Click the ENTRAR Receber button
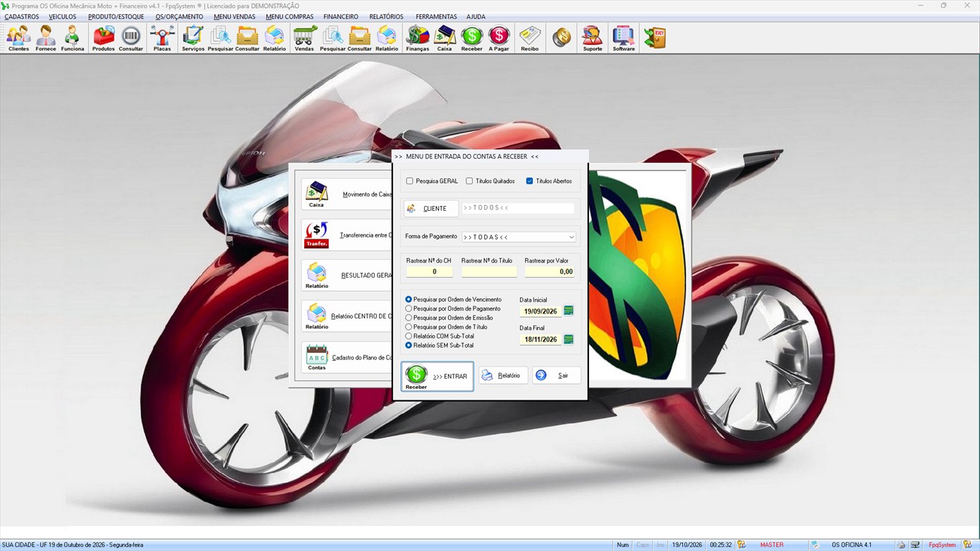 pyautogui.click(x=437, y=377)
